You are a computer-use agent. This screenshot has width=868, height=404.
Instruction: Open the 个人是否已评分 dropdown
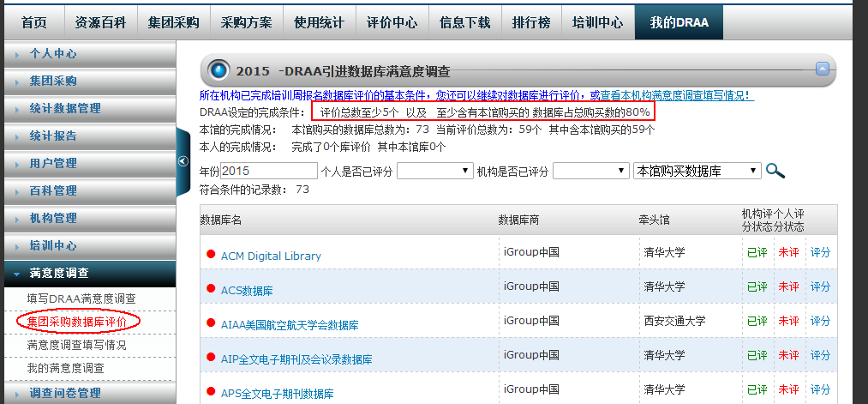(x=434, y=172)
